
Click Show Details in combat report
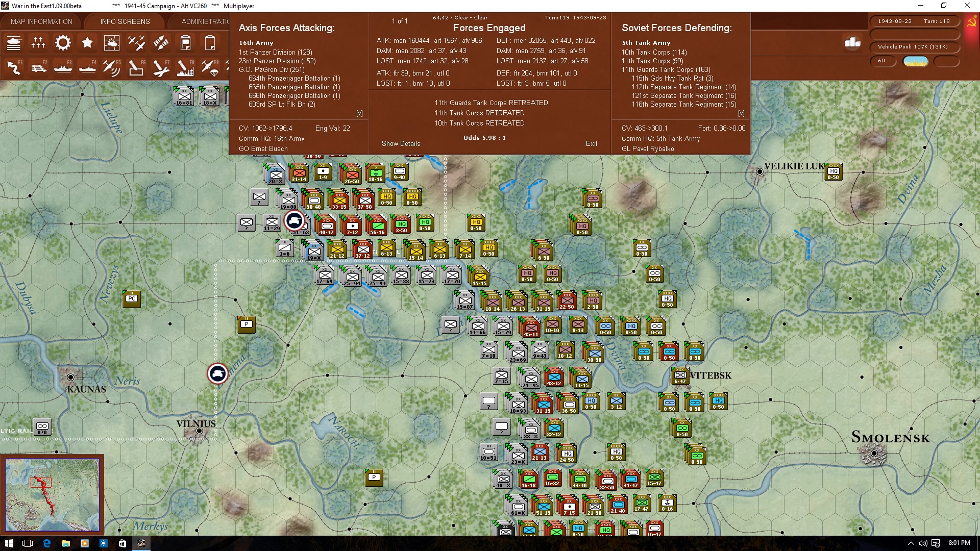[401, 143]
